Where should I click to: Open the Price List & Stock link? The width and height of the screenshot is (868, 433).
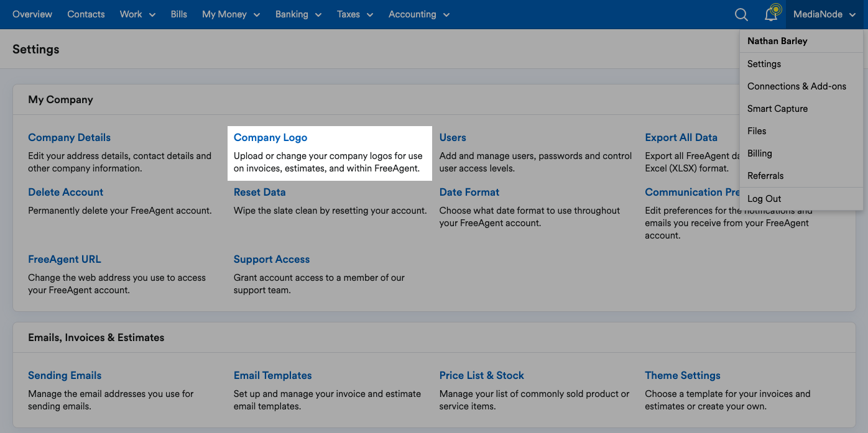[x=482, y=376]
